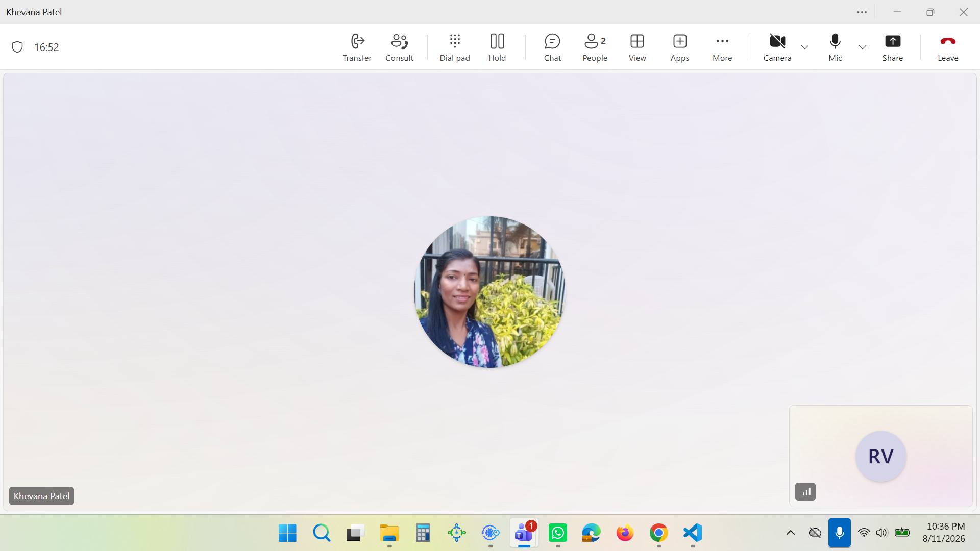Put the call on Hold
980x551 pixels.
point(497,47)
